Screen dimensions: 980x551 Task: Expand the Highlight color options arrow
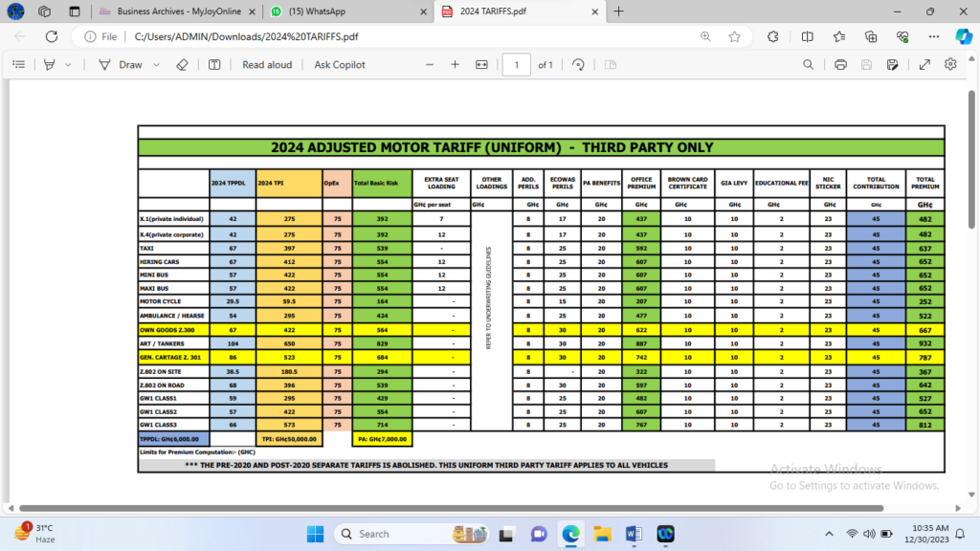[x=68, y=65]
